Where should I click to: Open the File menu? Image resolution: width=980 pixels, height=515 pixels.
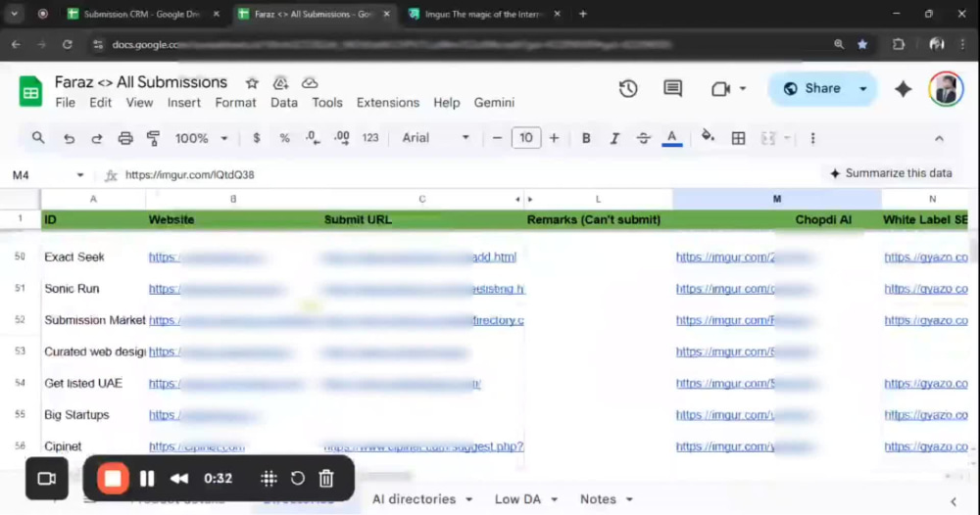click(x=65, y=103)
